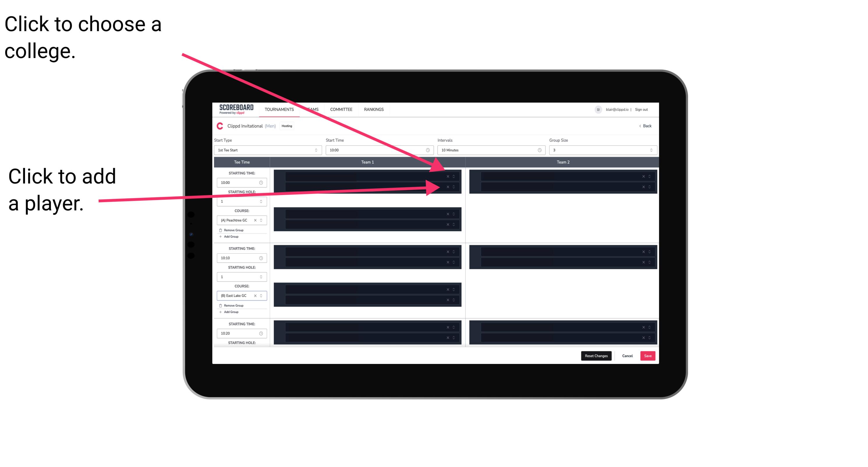The width and height of the screenshot is (868, 467).
Task: Click the Back navigation link
Action: tap(646, 126)
